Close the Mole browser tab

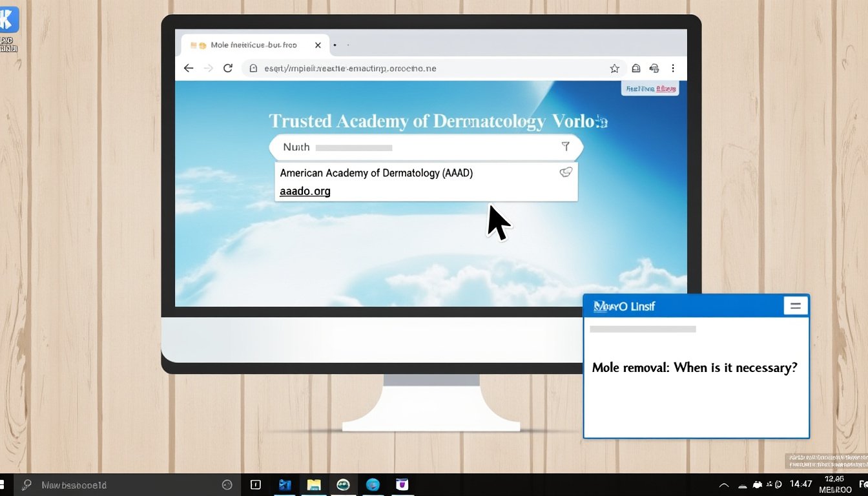318,45
